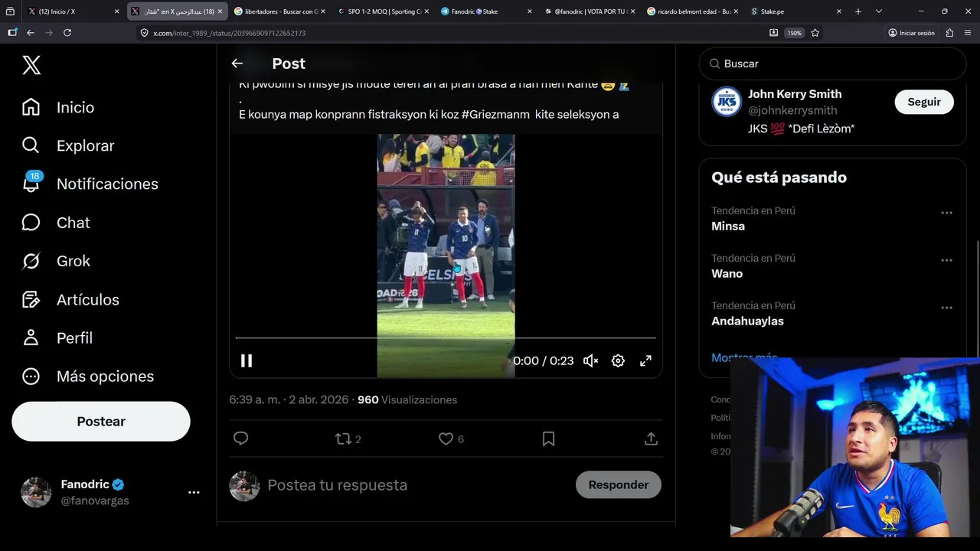Click the site information shield icon
The height and width of the screenshot is (551, 980).
tap(145, 33)
